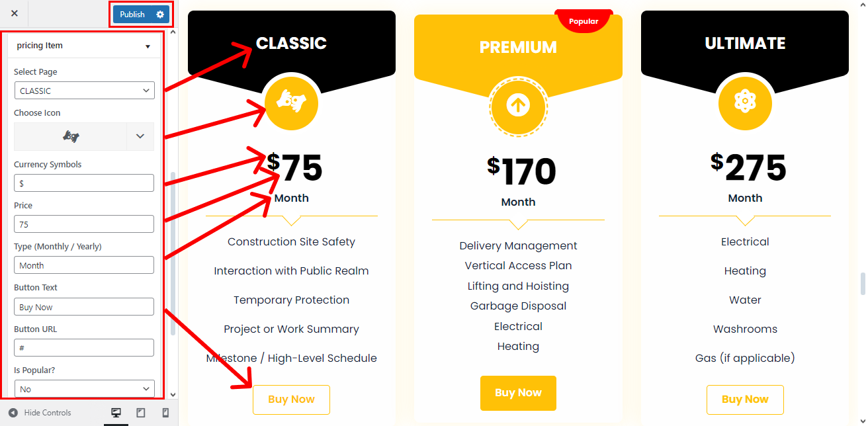Switch to mobile preview device icon
Screen dimensions: 868x426
[x=165, y=413]
